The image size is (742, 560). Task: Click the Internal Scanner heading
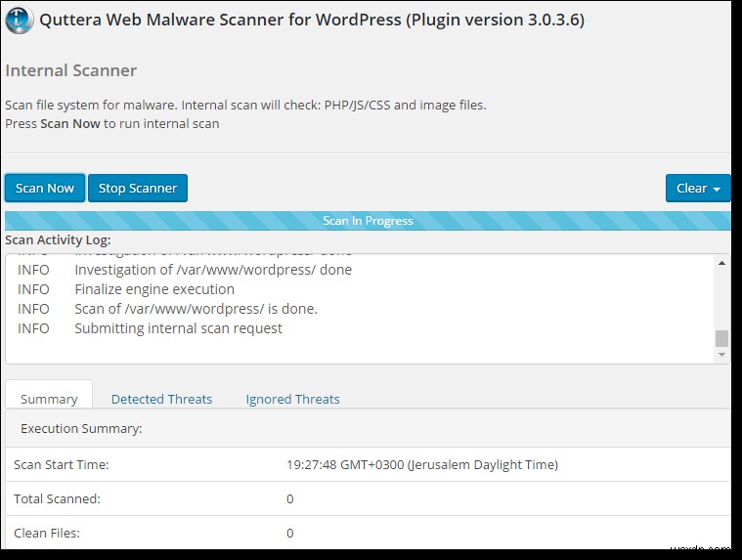pyautogui.click(x=71, y=70)
